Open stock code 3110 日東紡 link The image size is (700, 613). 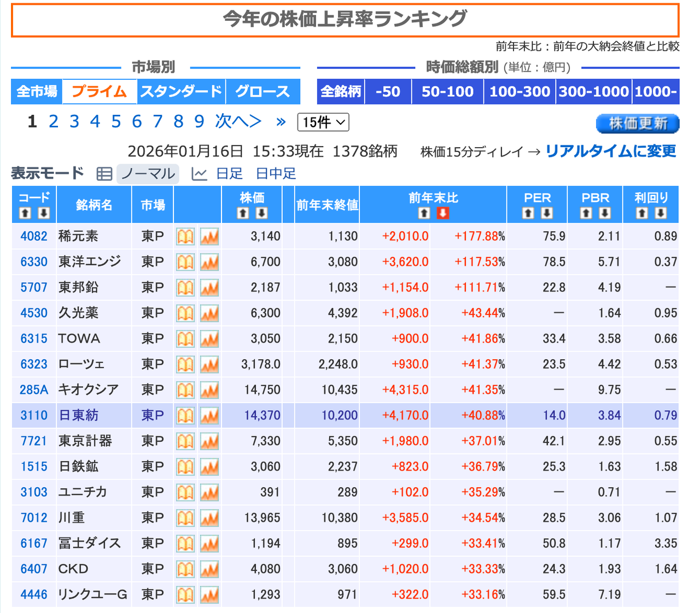coord(34,416)
